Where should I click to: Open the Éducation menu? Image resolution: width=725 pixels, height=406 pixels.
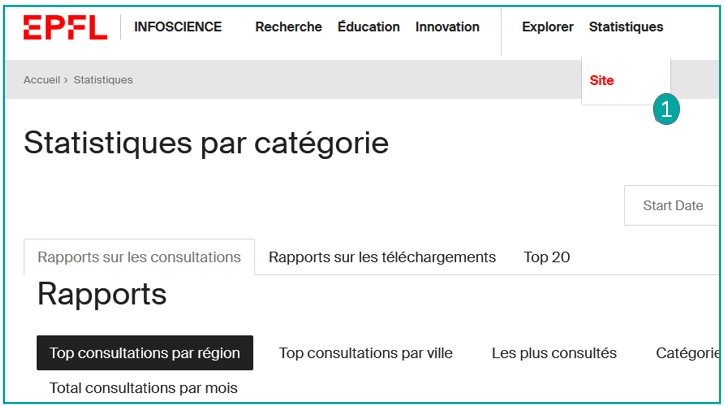(x=368, y=27)
